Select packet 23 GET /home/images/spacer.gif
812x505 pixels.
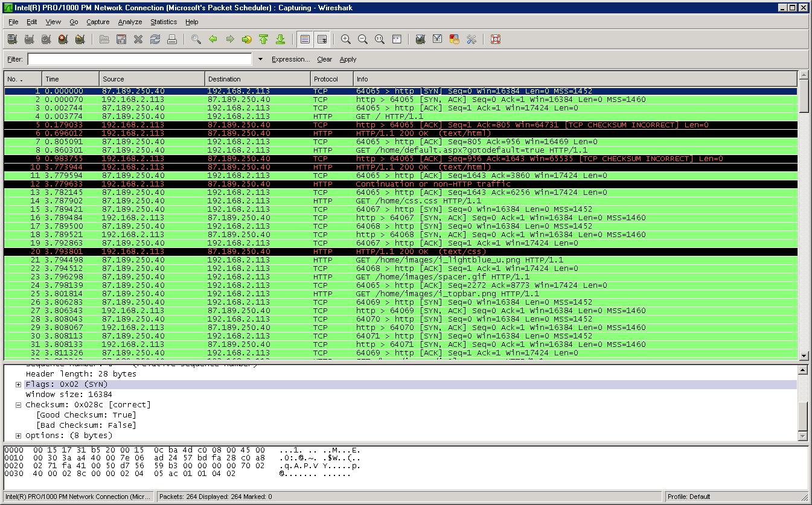(x=401, y=277)
